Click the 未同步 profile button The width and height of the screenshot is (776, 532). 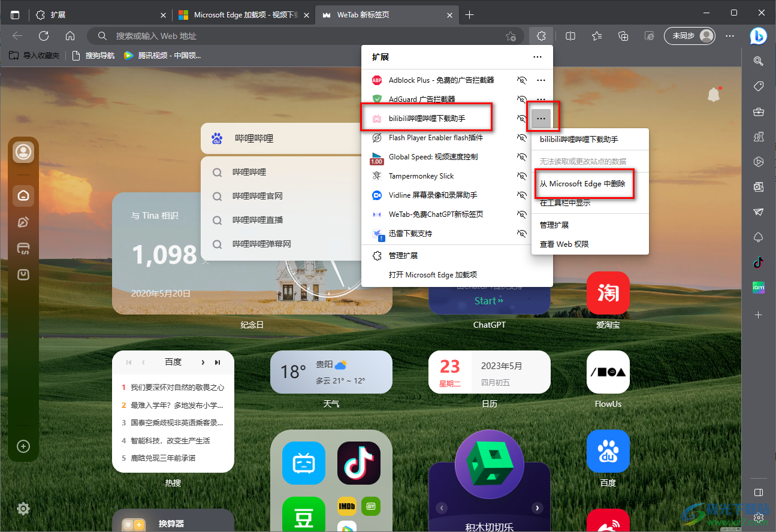click(690, 36)
